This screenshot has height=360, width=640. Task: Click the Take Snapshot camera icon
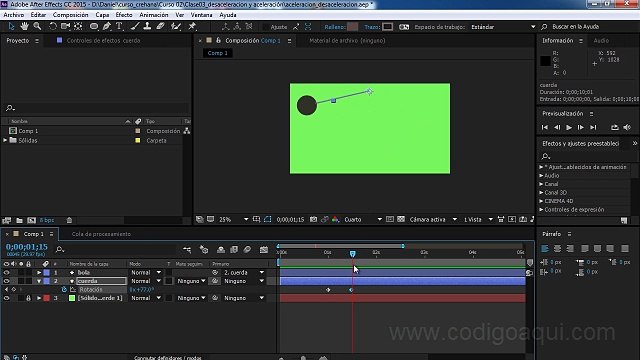pyautogui.click(x=313, y=220)
